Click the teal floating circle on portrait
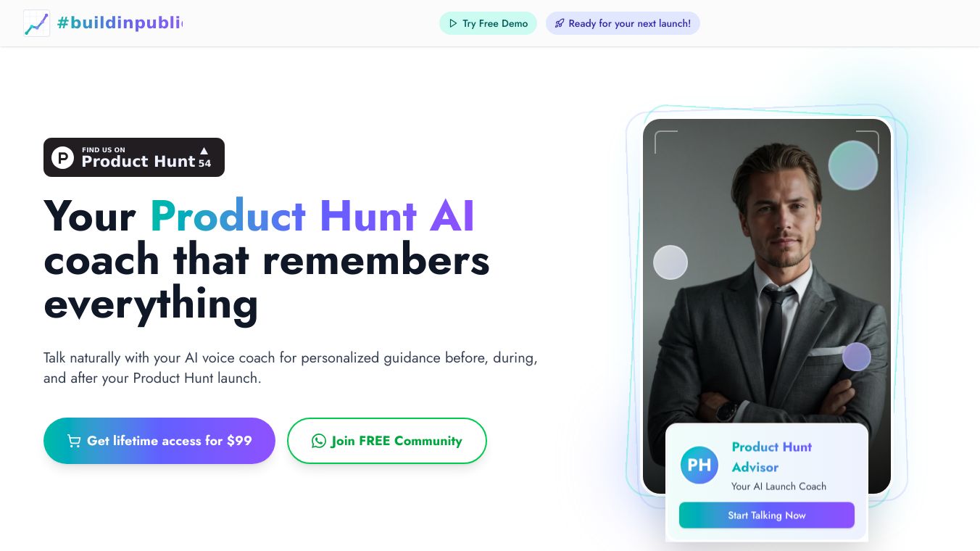This screenshot has width=980, height=551. point(853,165)
